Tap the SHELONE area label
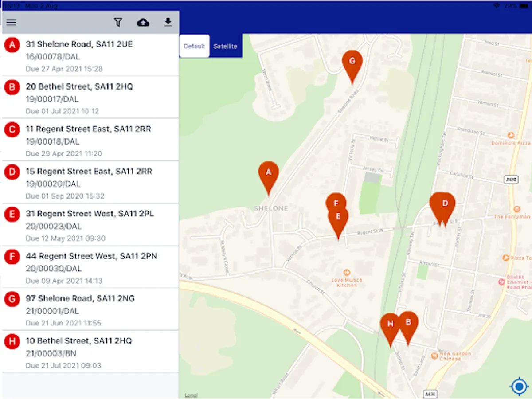Screen dimensions: 532x399 coord(271,208)
